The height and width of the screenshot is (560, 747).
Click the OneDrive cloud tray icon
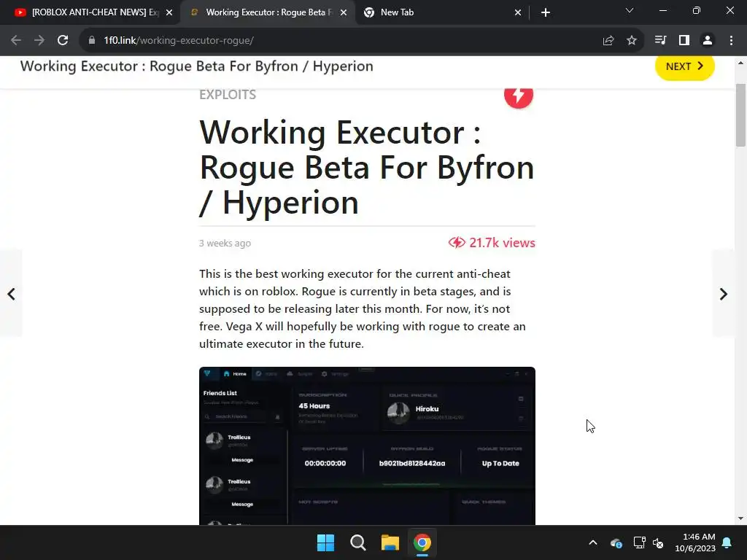coord(616,542)
